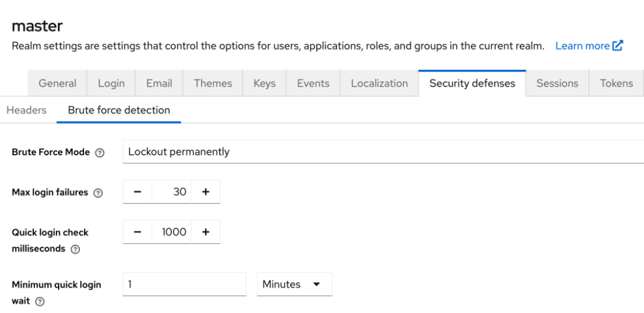This screenshot has width=644, height=313.
Task: Open the General settings tab
Action: coord(57,83)
